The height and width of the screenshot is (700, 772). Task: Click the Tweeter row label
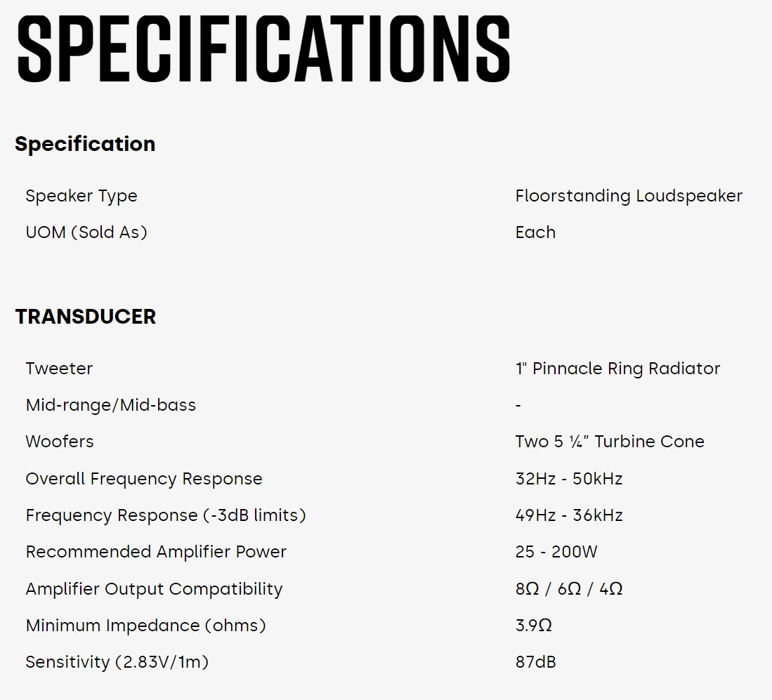click(x=59, y=369)
